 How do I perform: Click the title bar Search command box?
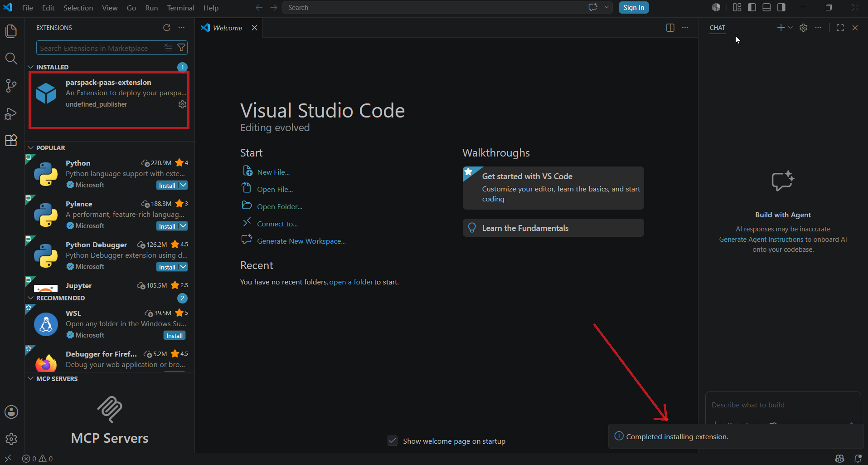tap(434, 8)
